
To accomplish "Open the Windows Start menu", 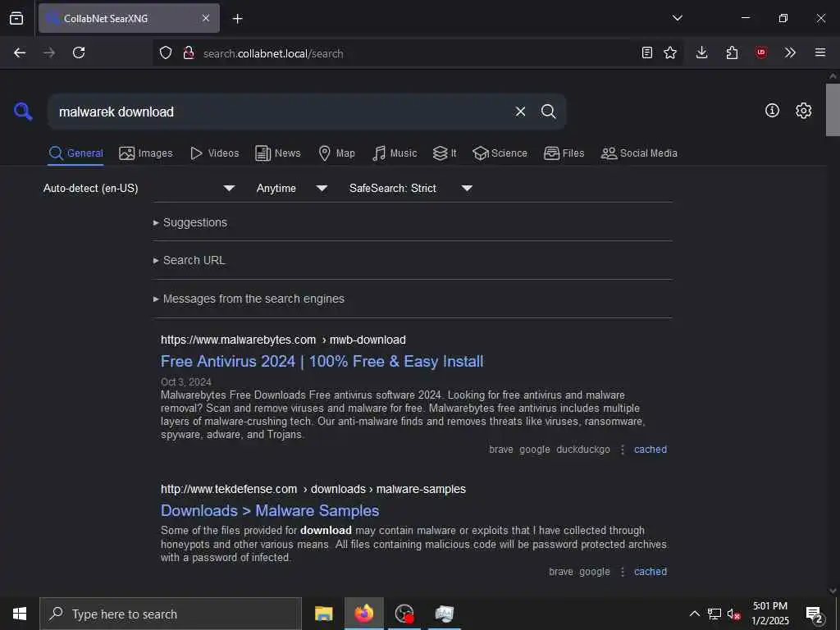I will 20,614.
